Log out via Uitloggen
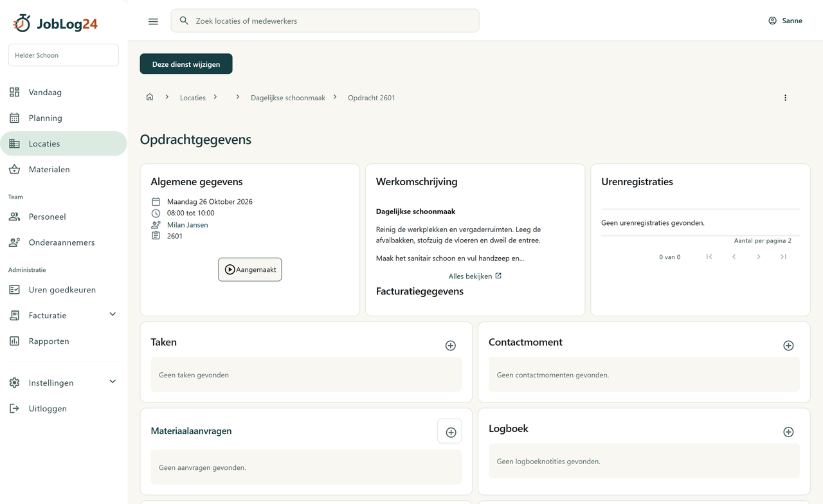Viewport: 823px width, 504px height. click(64, 408)
